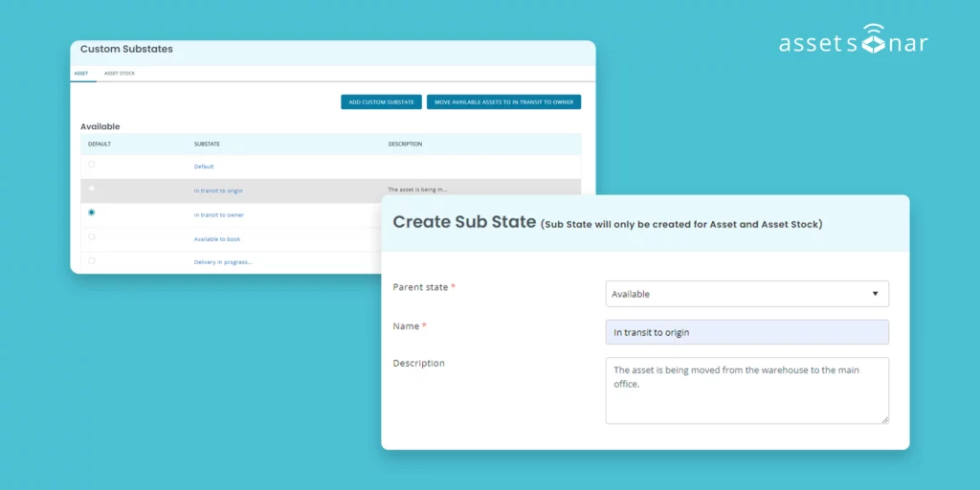Select the Default substate radio button
Image resolution: width=980 pixels, height=490 pixels.
coord(92,165)
